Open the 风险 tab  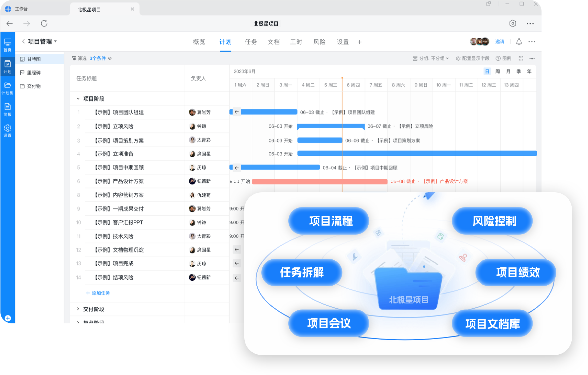(x=319, y=42)
